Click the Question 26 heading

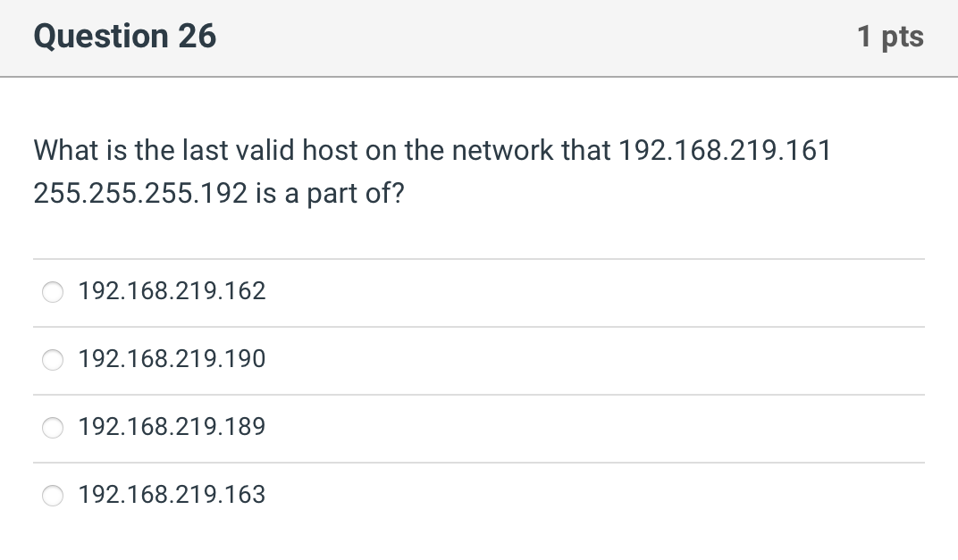(125, 37)
